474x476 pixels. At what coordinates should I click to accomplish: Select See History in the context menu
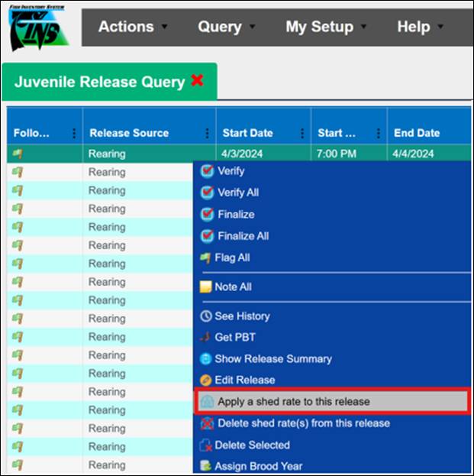click(242, 316)
